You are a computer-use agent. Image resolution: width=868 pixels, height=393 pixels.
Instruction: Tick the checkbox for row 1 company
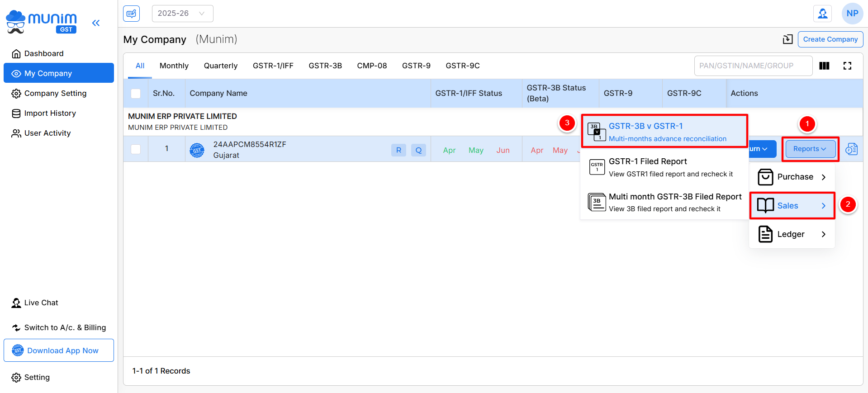pyautogui.click(x=136, y=149)
